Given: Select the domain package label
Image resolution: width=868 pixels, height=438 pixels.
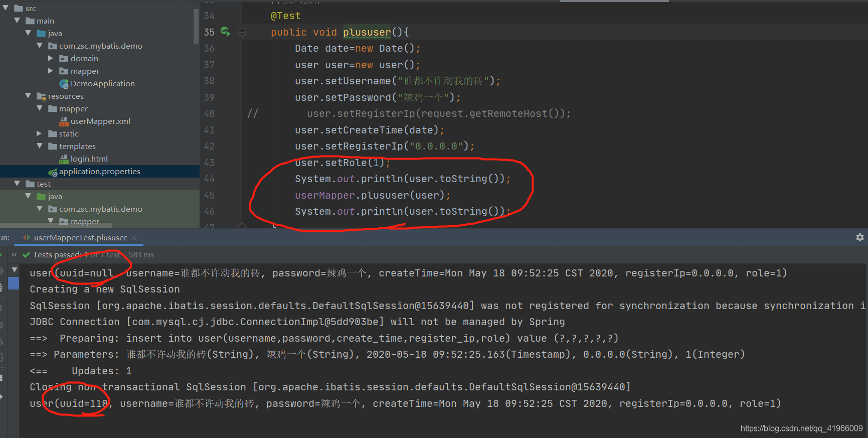Looking at the screenshot, I should click(84, 59).
